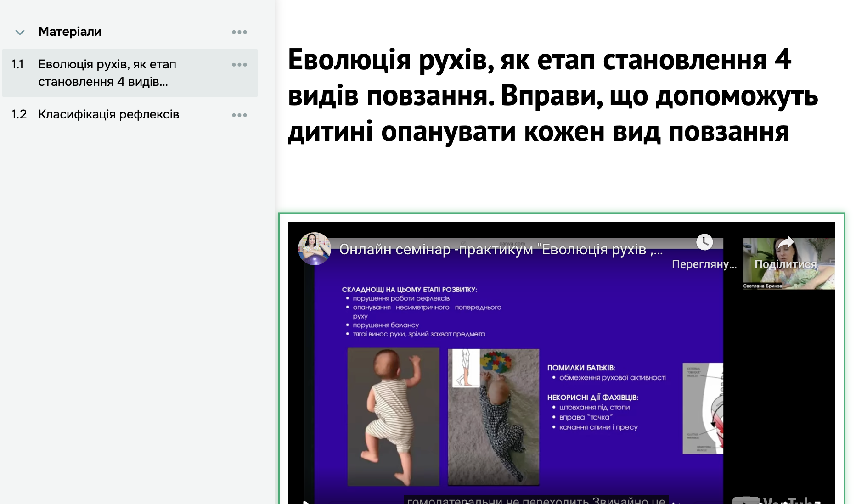
Task: Open lesson 1.2 Класифікація рефлексів
Action: point(109,114)
